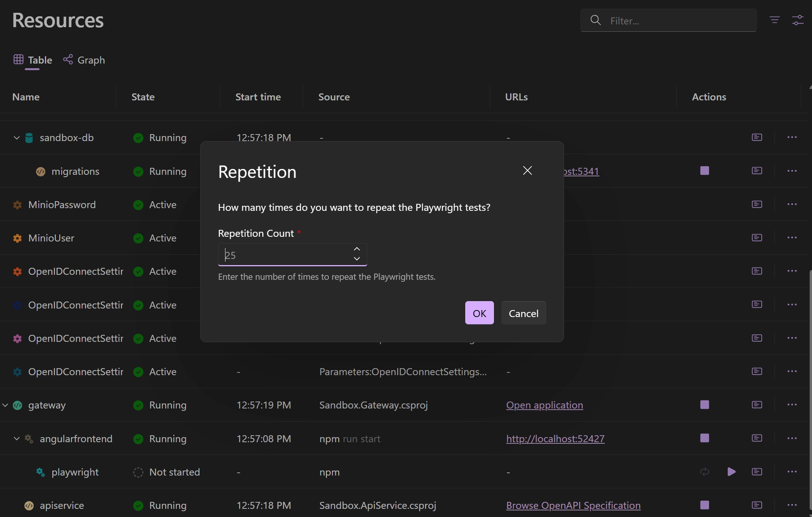This screenshot has height=517, width=812.
Task: Open more actions for MinioPassword
Action: point(792,204)
